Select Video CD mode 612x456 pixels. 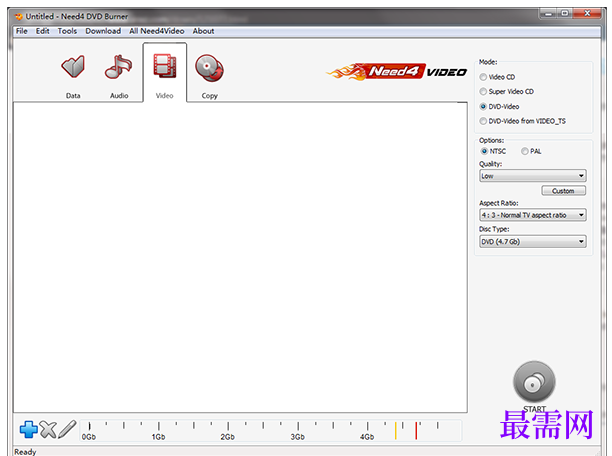(x=498, y=77)
